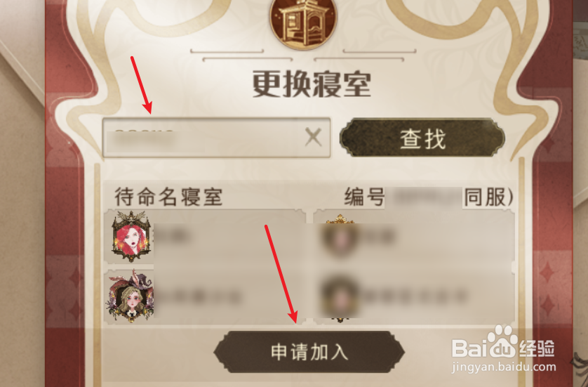This screenshot has height=387, width=588.
Task: Click the dormitory bed emblem icon
Action: (303, 23)
